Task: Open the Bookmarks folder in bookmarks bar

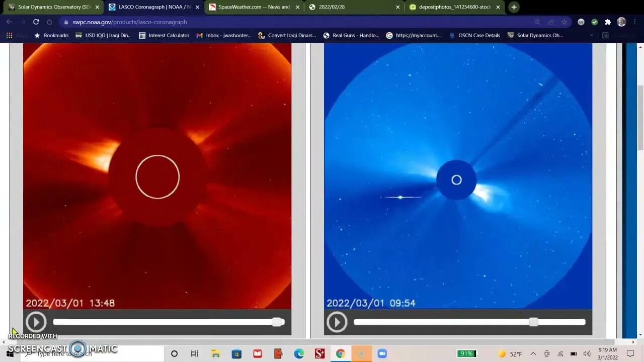Action: (x=51, y=36)
